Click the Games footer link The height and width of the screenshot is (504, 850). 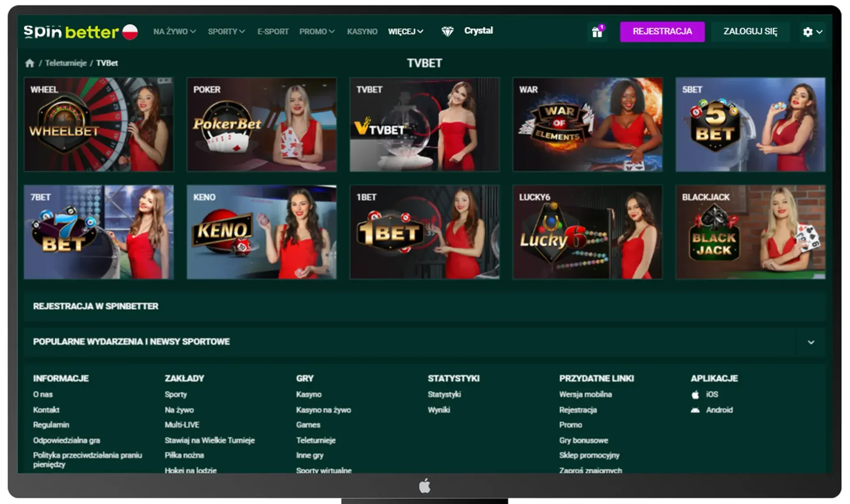308,425
